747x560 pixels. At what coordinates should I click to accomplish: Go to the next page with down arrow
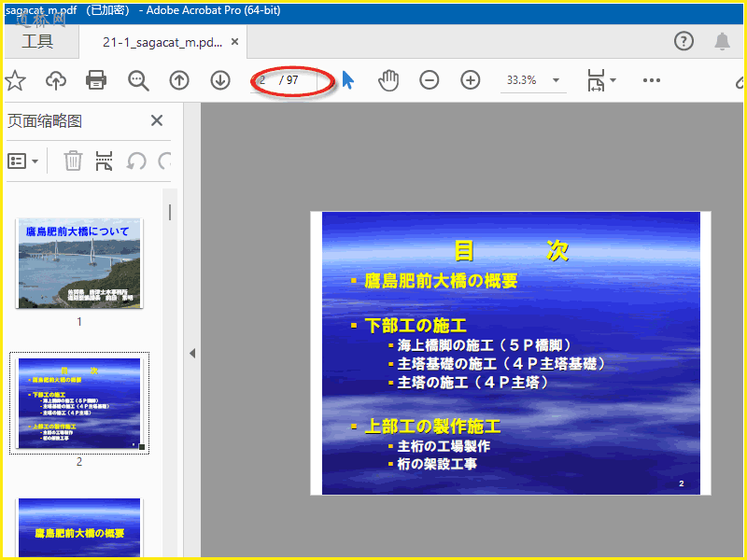pos(220,80)
